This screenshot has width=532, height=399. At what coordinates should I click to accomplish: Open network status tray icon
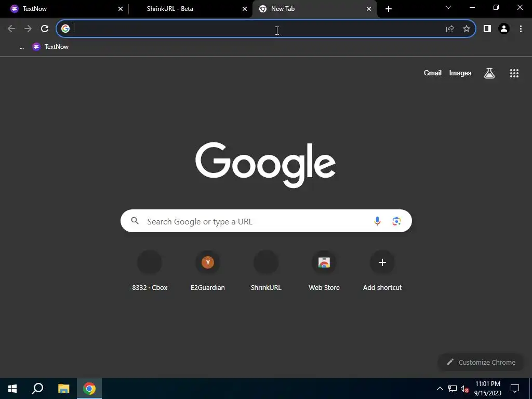[453, 389]
